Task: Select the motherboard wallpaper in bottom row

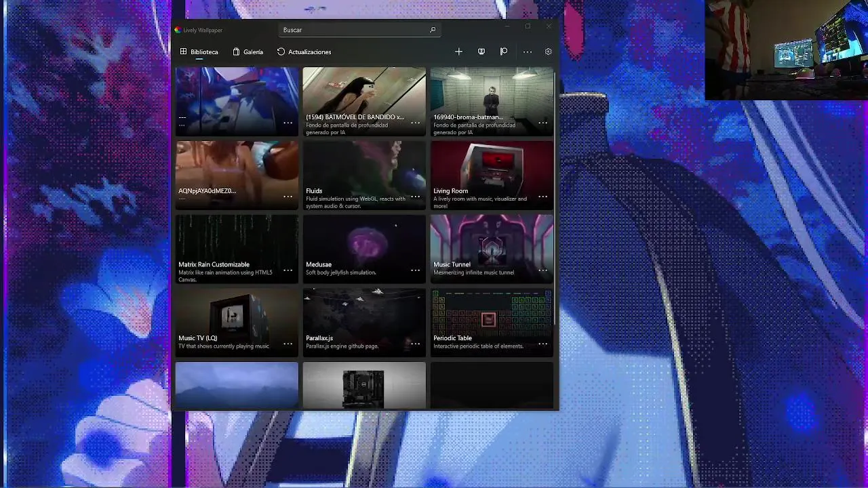Action: pos(364,386)
